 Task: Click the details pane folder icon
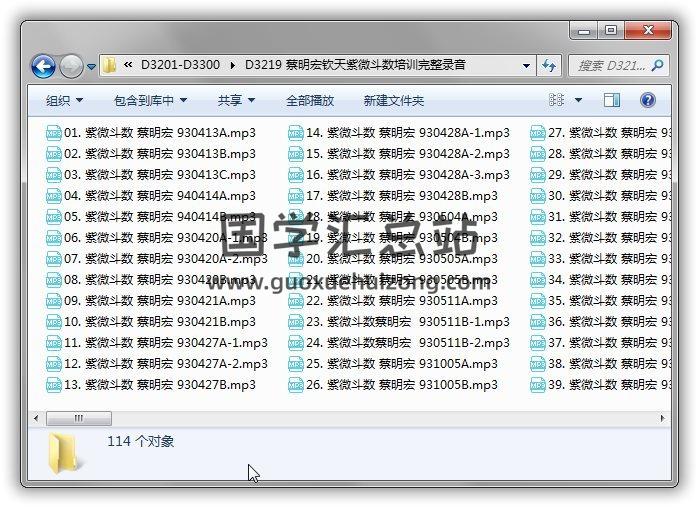(x=65, y=453)
